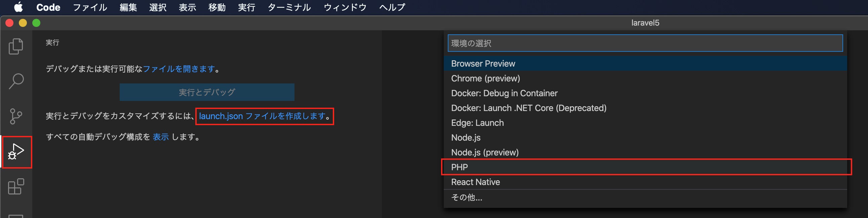The image size is (868, 218).
Task: Select PHP environment
Action: [645, 167]
